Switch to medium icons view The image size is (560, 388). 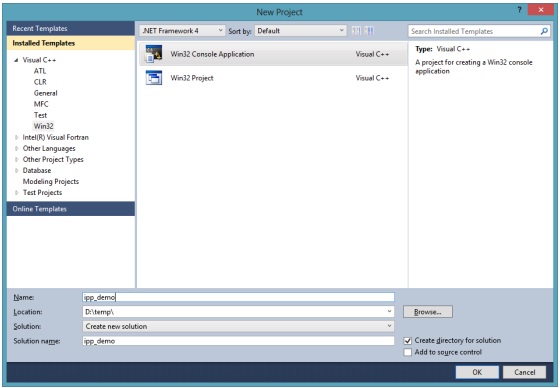point(369,31)
